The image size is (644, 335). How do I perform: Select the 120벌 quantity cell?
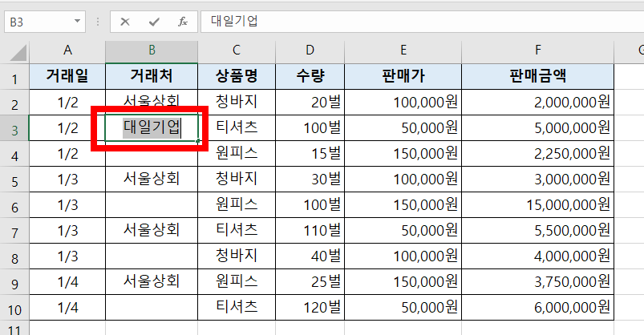coord(310,308)
